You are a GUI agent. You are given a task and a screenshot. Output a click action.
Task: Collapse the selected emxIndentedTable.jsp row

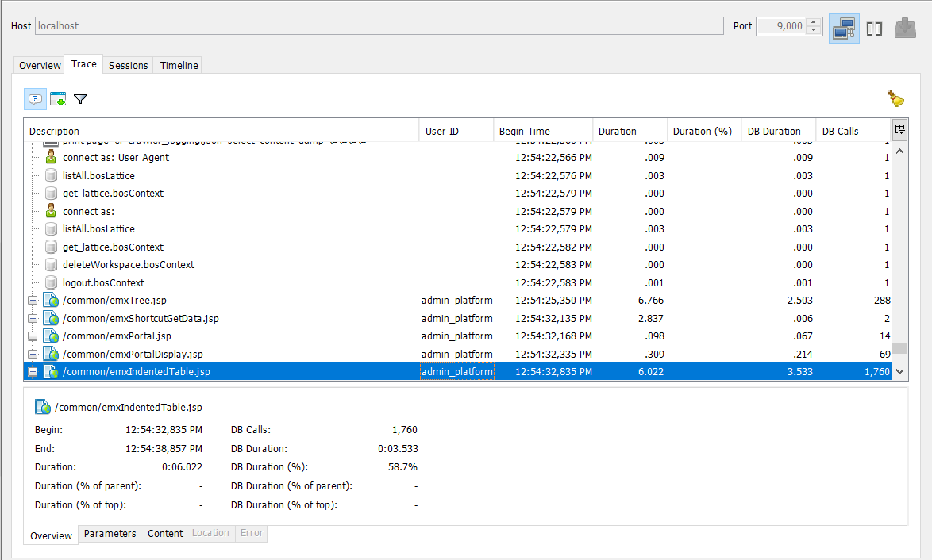coord(32,371)
